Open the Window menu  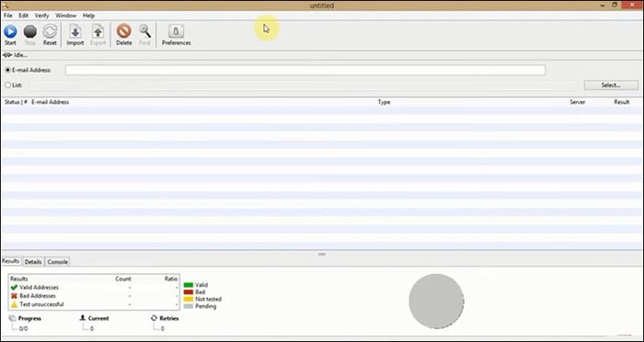[x=65, y=16]
